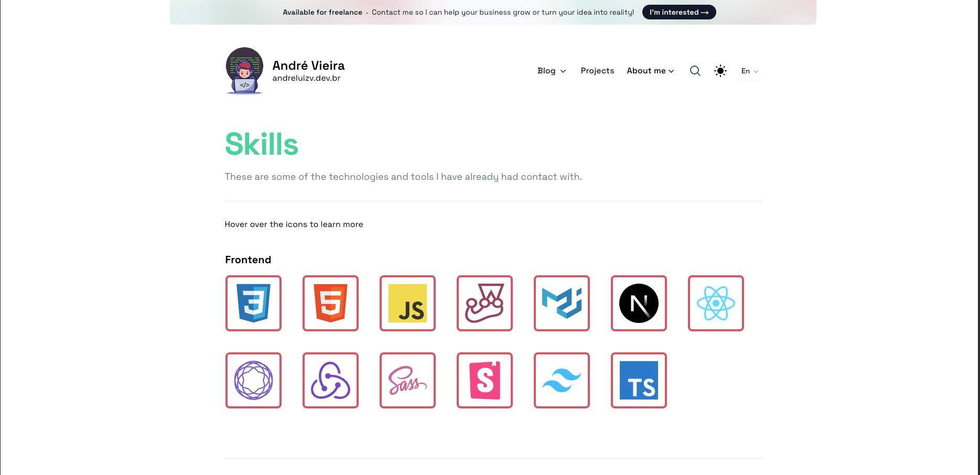The image size is (980, 475).
Task: Click the purple circular geometric skill icon
Action: (x=253, y=380)
